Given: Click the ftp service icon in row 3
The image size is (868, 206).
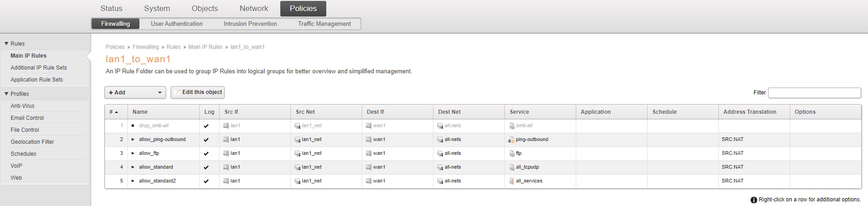Looking at the screenshot, I should (x=511, y=153).
